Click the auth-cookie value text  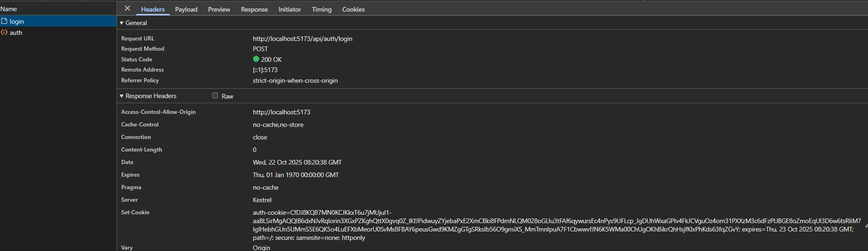557,225
